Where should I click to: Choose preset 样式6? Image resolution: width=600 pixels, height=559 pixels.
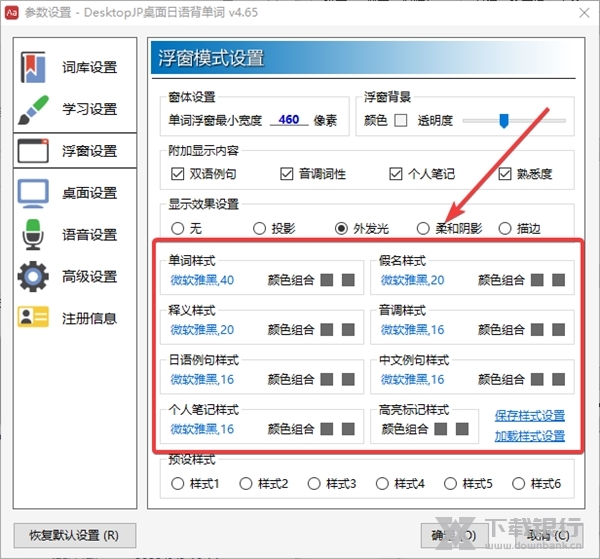(x=518, y=484)
